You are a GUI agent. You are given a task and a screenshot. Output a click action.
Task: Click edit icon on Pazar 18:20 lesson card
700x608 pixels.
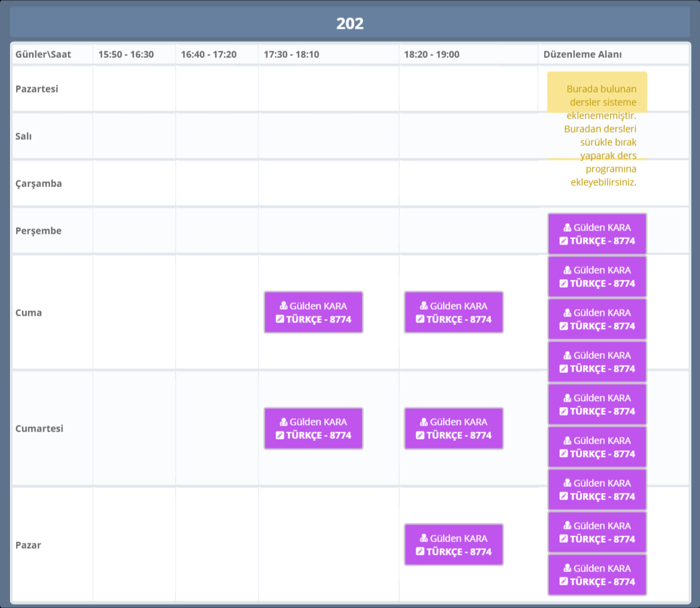pyautogui.click(x=420, y=551)
